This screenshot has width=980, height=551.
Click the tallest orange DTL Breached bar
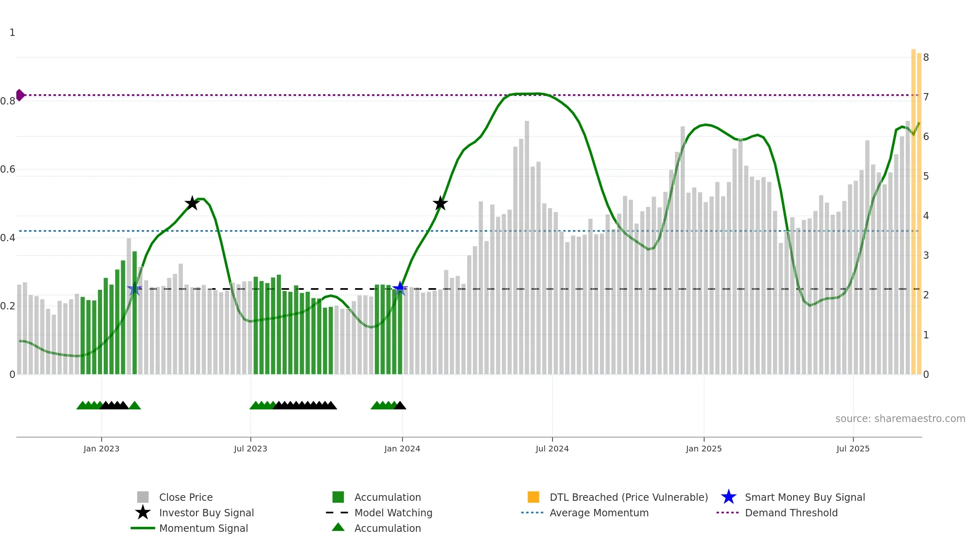coord(913,211)
